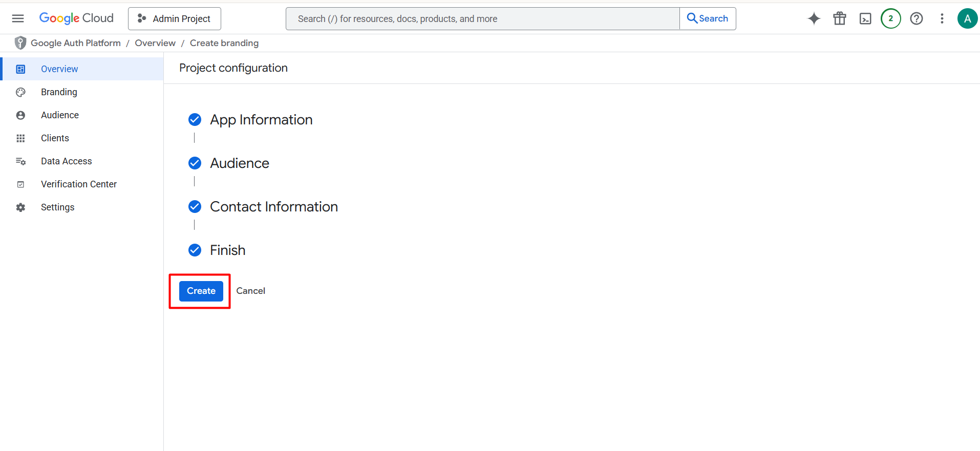Click the Audience step checkmark icon

[x=195, y=163]
